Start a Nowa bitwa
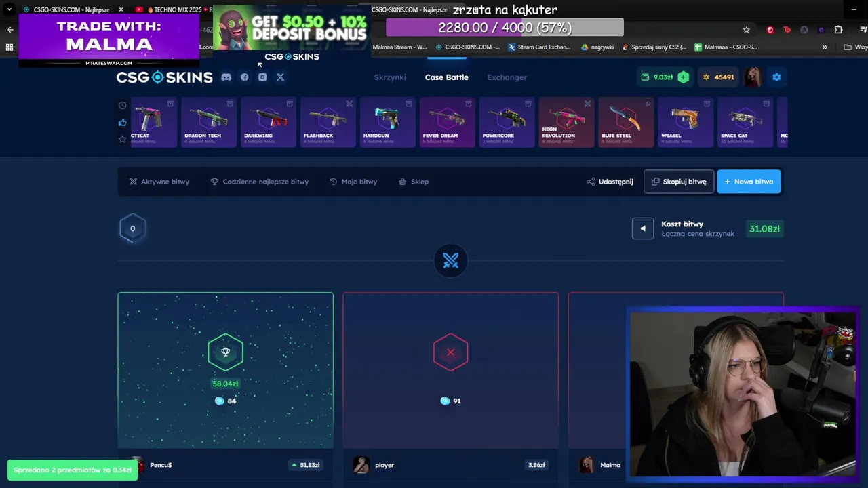The width and height of the screenshot is (868, 488). (749, 182)
